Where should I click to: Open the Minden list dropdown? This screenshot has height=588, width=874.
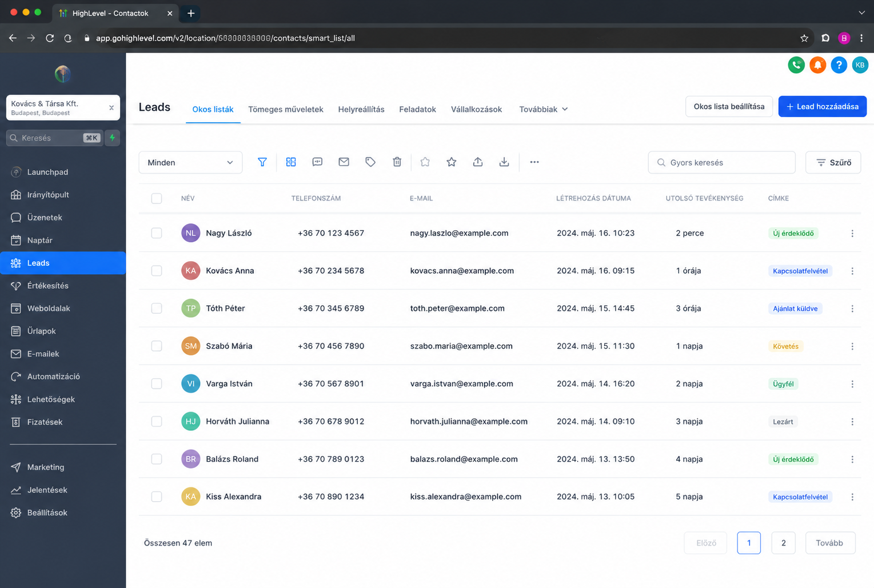190,162
